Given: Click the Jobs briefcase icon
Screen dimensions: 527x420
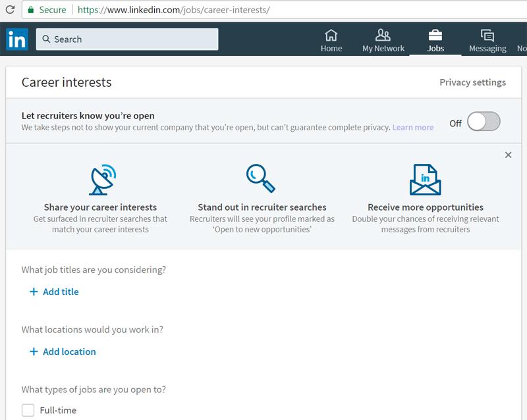Looking at the screenshot, I should (435, 36).
